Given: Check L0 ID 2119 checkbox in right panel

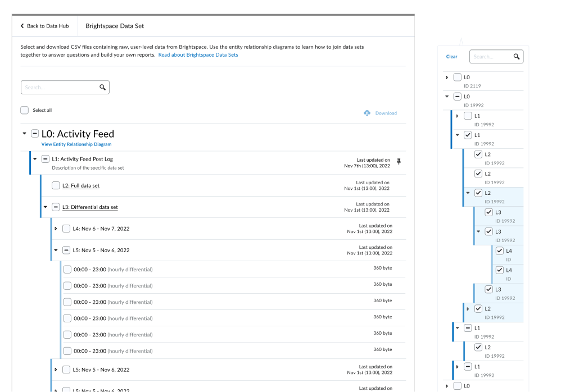Looking at the screenshot, I should click(x=457, y=77).
